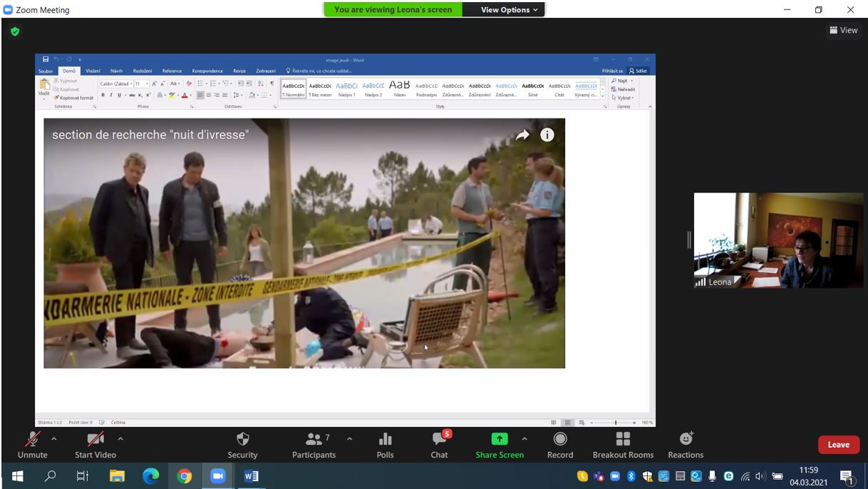
Task: Toggle Italic in the Word ribbon
Action: click(110, 95)
